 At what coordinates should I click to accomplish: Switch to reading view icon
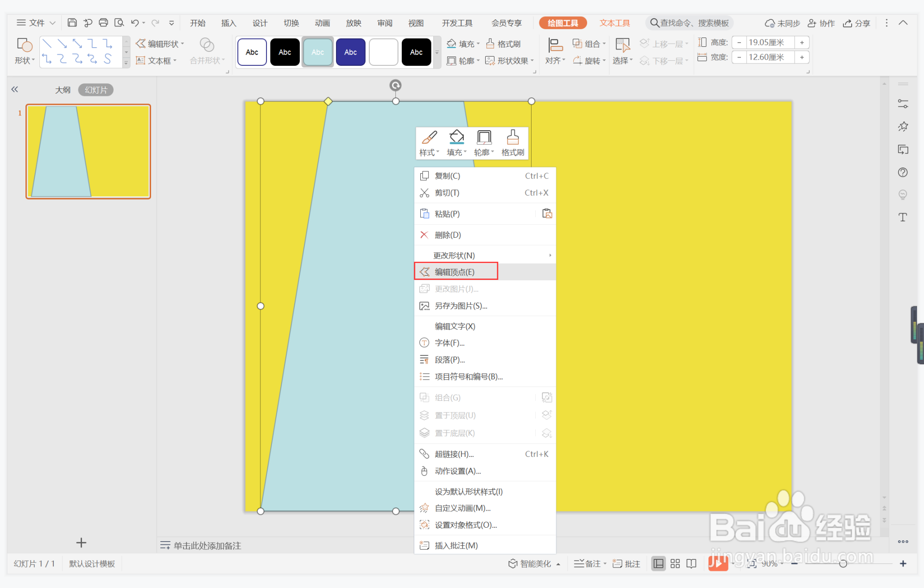(x=691, y=563)
